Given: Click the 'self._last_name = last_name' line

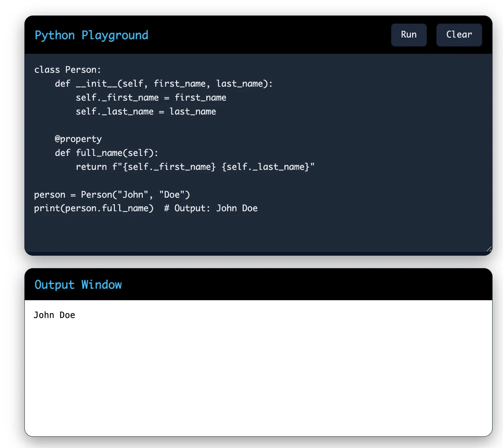Looking at the screenshot, I should click(146, 111).
